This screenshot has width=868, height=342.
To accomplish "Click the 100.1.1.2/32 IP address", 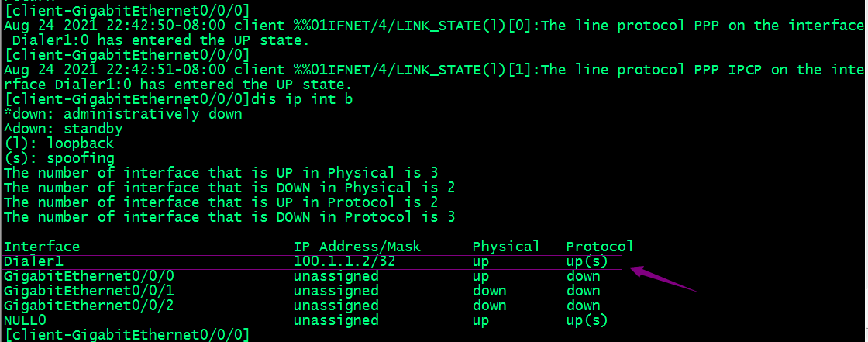I will [344, 261].
